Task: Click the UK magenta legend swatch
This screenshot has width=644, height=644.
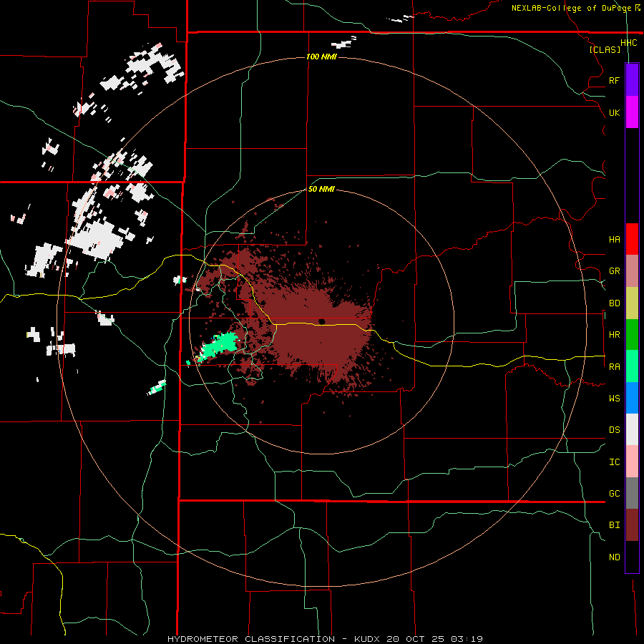Action: pyautogui.click(x=632, y=112)
